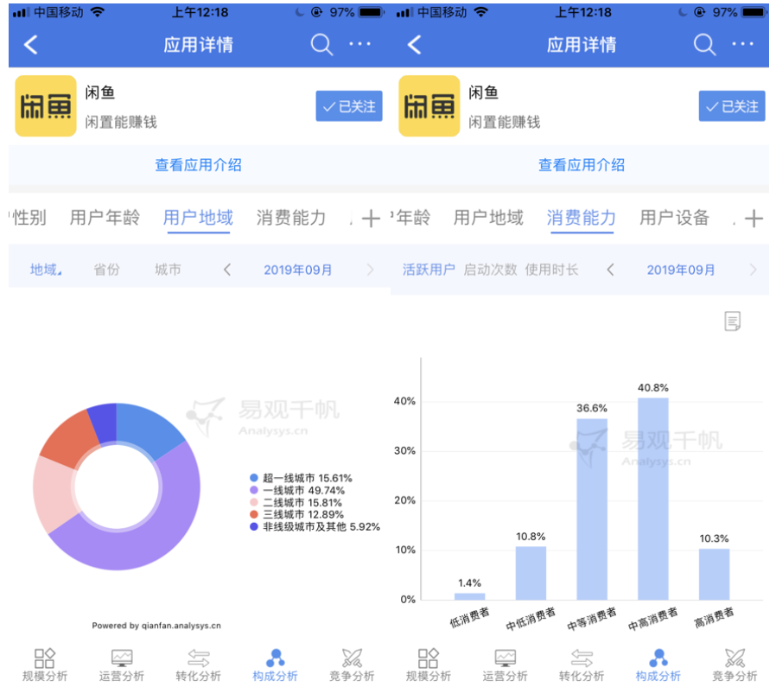Tap back arrow in right phone screen
This screenshot has height=700, width=776.
click(414, 45)
